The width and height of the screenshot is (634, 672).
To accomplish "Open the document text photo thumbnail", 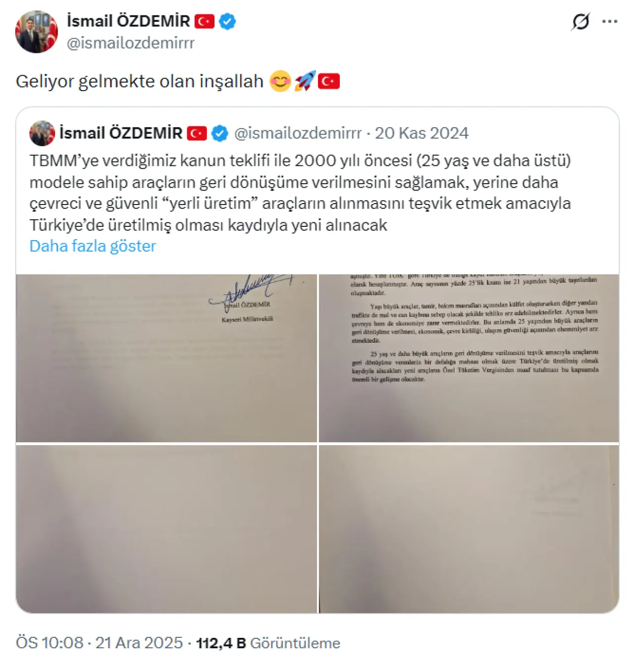I will (x=469, y=358).
